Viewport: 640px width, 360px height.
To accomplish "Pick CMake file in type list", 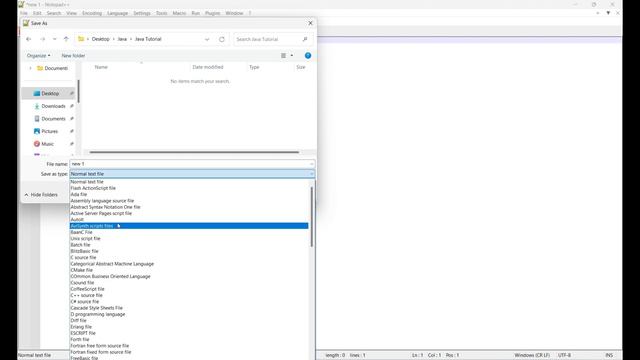I will (189, 270).
